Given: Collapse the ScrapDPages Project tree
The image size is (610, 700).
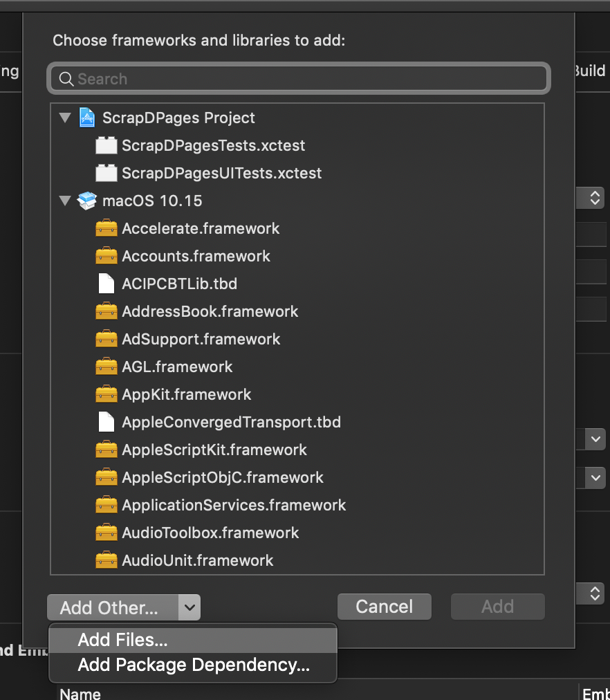Looking at the screenshot, I should point(65,118).
